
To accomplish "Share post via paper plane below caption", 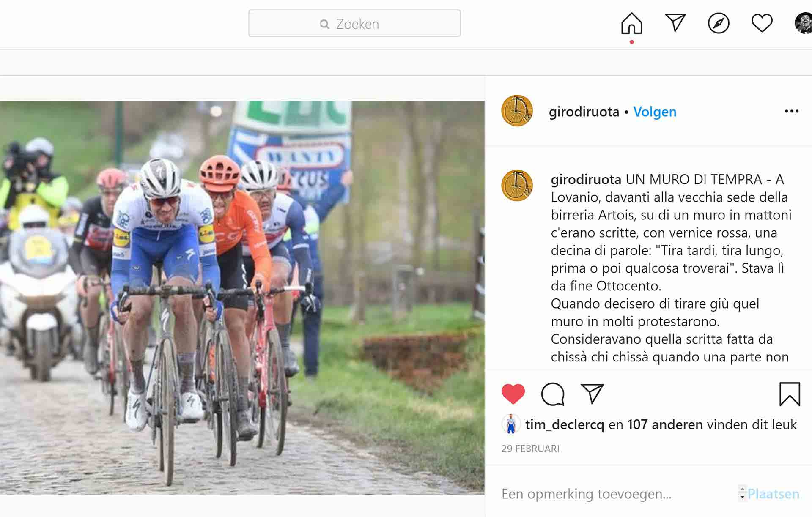I will (592, 394).
